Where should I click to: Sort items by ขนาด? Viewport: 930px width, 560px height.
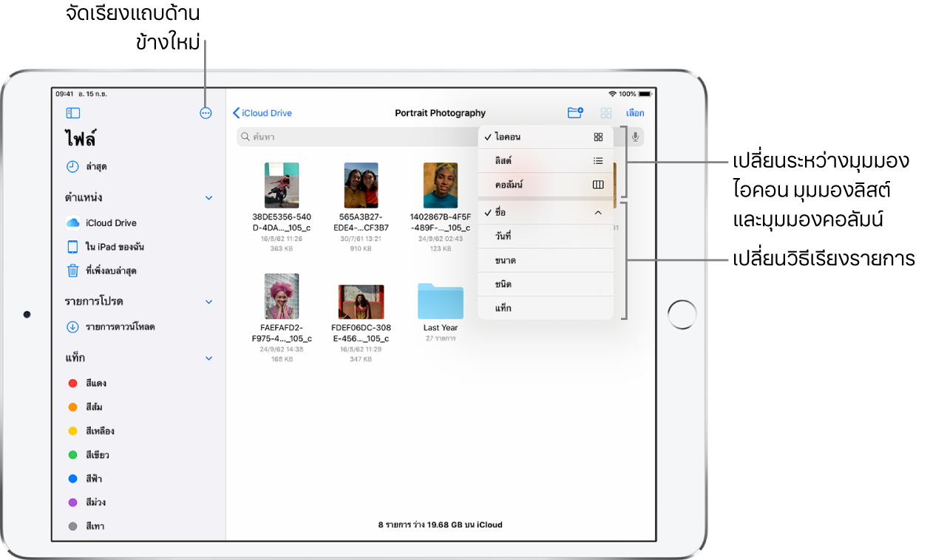click(546, 260)
